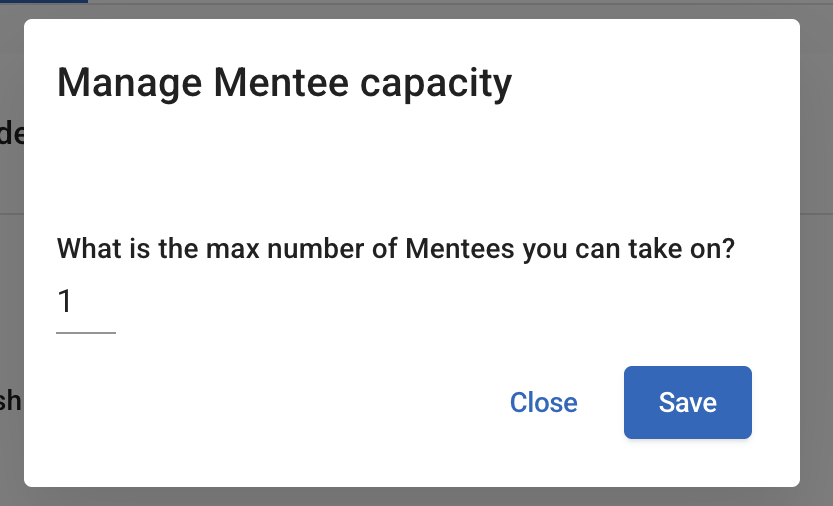Save the Mentee capacity setting

[x=687, y=402]
